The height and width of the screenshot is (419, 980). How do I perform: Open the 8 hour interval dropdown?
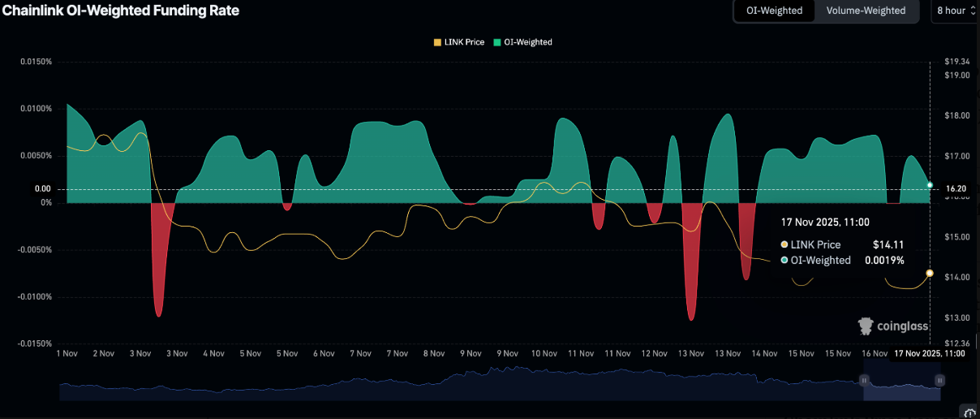coord(955,11)
